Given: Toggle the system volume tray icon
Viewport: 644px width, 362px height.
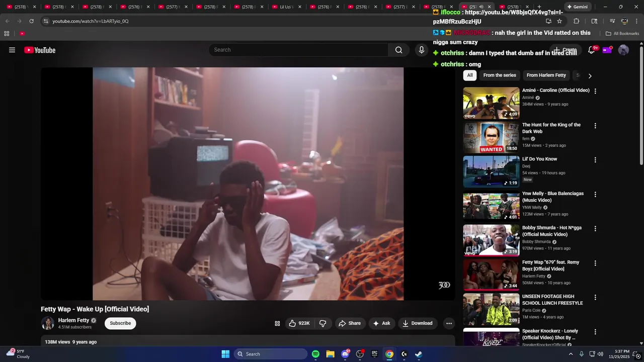Looking at the screenshot, I should click(600, 354).
